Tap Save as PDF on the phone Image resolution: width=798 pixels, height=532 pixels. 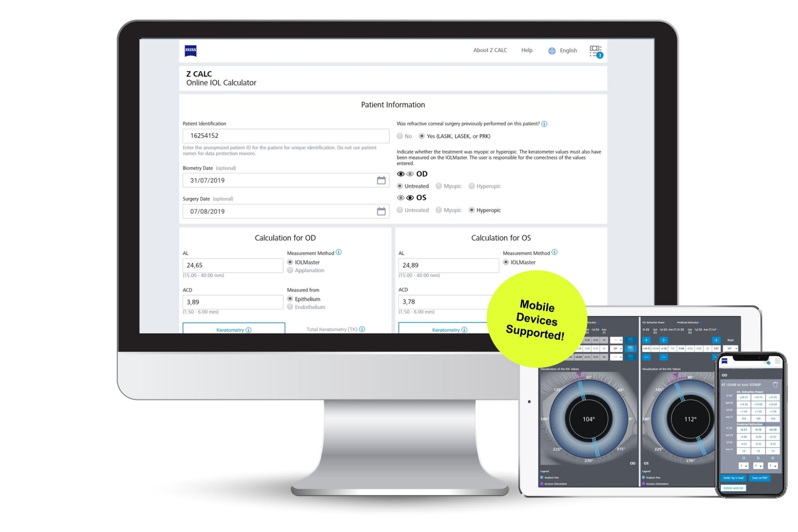(x=760, y=478)
